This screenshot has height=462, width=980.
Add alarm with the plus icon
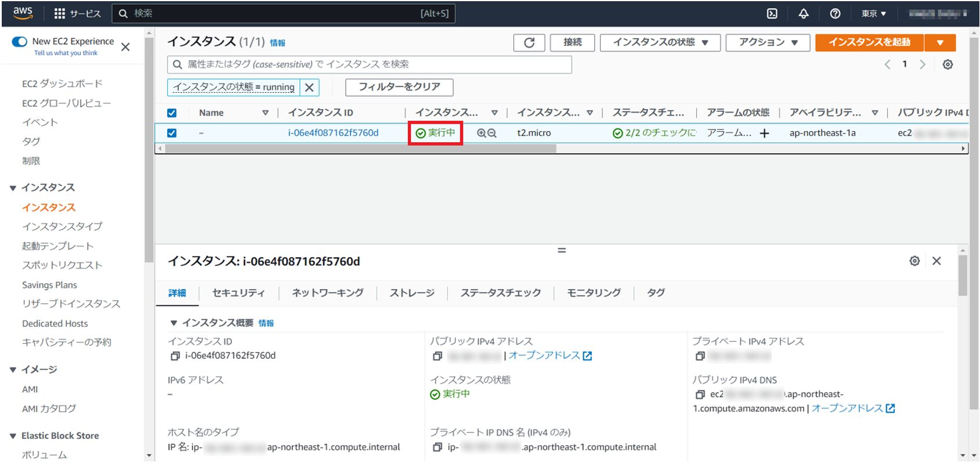(765, 133)
